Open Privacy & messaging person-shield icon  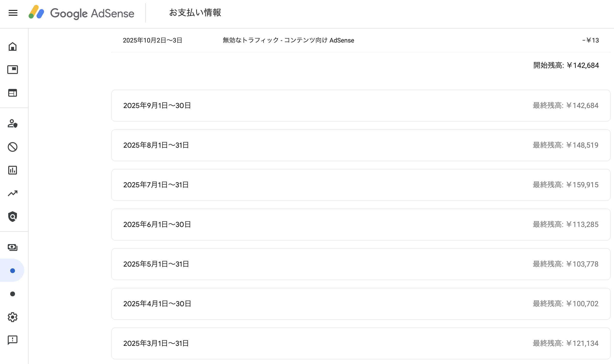13,123
